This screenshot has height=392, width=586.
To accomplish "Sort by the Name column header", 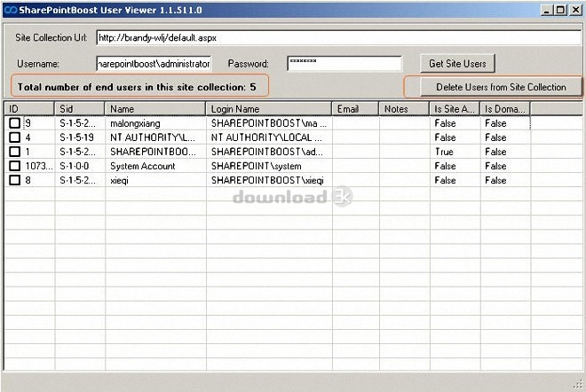I will 155,108.
